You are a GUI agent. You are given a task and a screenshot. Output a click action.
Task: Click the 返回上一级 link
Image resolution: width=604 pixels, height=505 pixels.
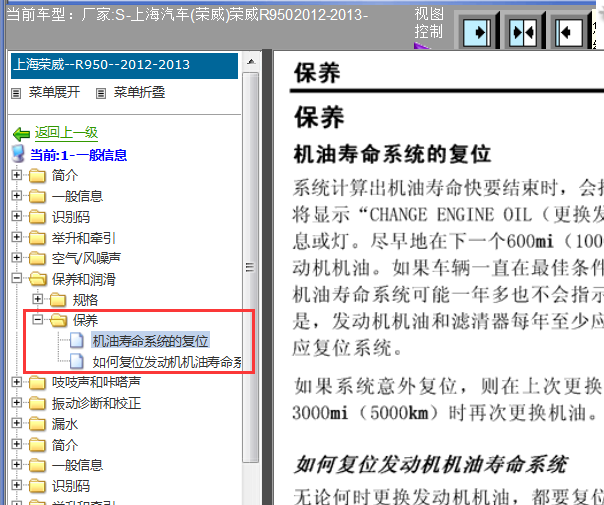tap(66, 133)
